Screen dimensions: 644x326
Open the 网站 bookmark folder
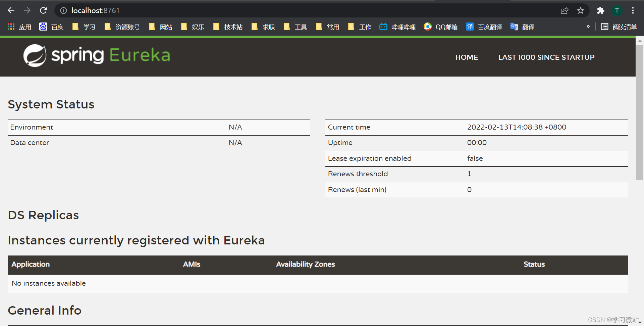(x=160, y=27)
